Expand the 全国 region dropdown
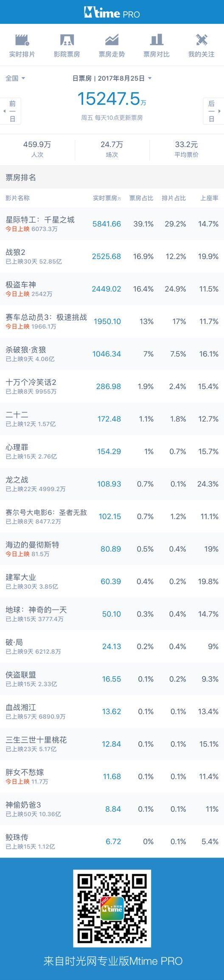Screen dimensions: 224x980 point(15,78)
